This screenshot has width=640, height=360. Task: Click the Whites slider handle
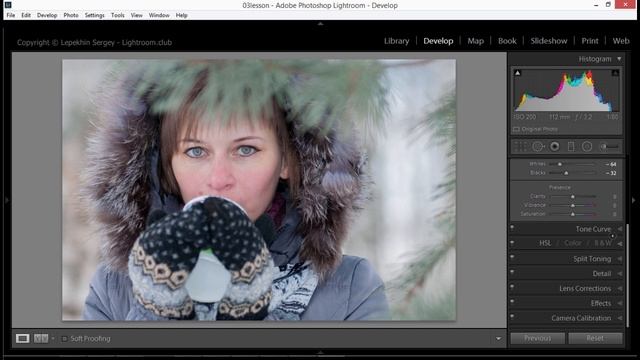(560, 164)
